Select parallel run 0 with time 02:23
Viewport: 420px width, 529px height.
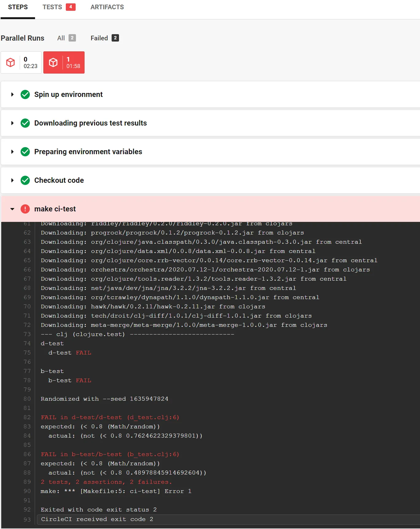pyautogui.click(x=21, y=62)
